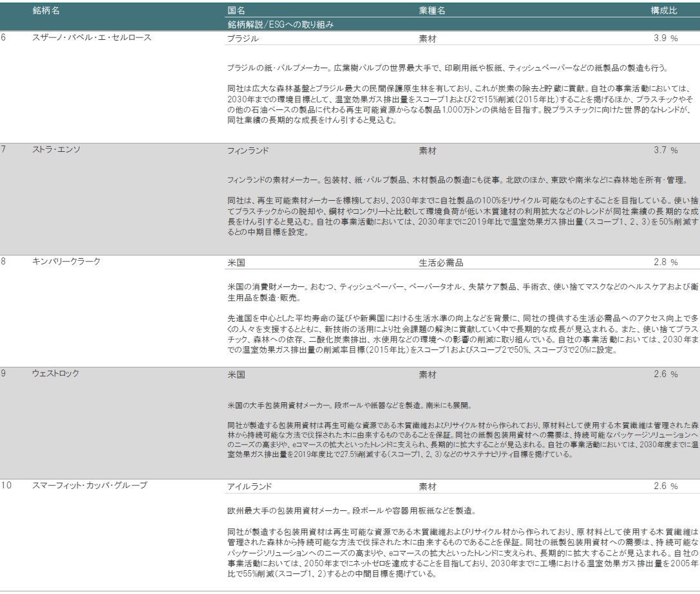The image size is (700, 594).
Task: Click the 3.7 % composition value
Action: point(666,151)
